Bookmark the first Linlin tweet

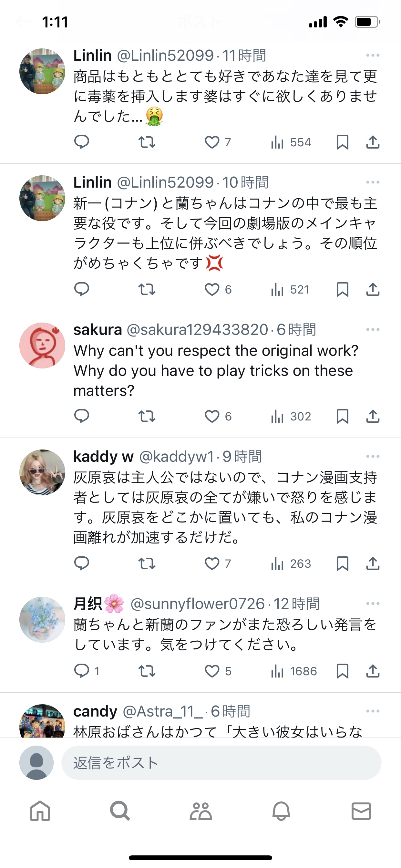pos(342,142)
